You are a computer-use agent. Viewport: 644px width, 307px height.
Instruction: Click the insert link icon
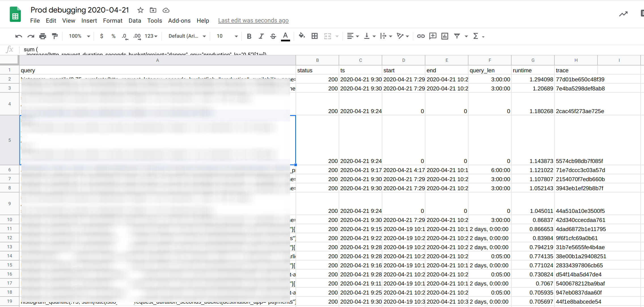421,36
